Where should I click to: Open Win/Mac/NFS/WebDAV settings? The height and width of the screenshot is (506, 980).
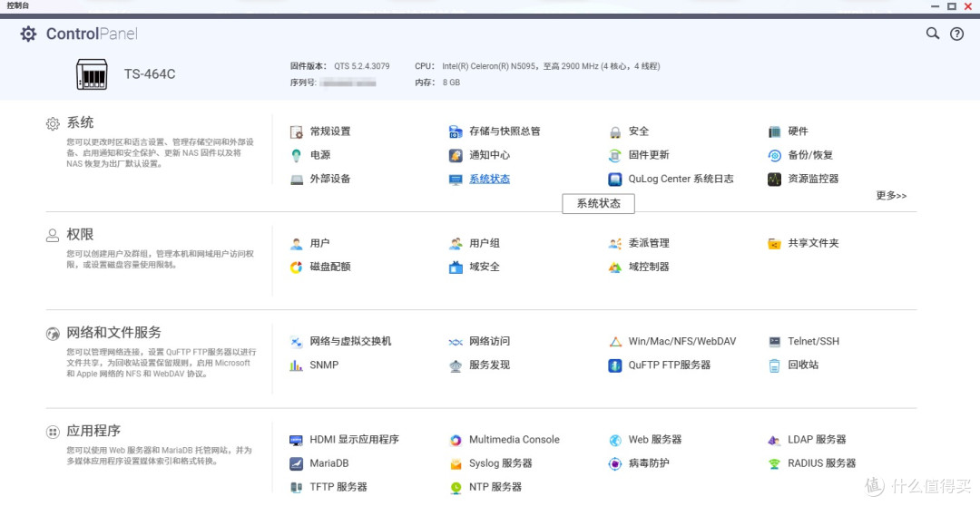click(x=681, y=341)
